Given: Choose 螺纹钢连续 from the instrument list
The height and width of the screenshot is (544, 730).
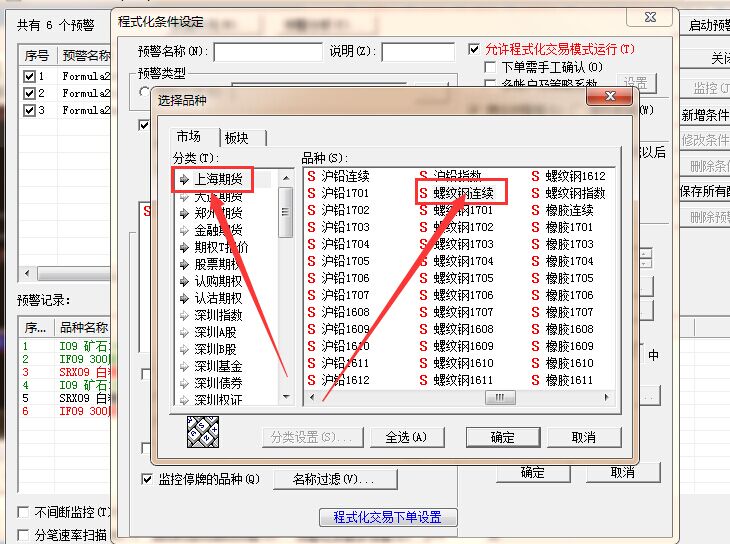Looking at the screenshot, I should click(x=463, y=193).
